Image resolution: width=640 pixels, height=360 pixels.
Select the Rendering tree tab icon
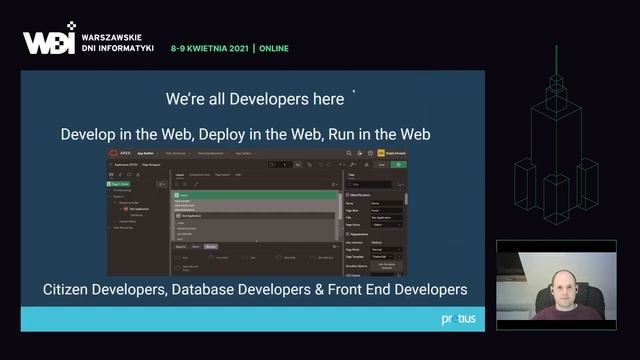[111, 174]
